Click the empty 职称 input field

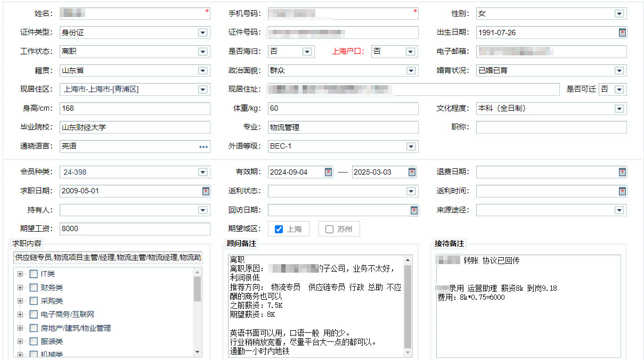tap(551, 127)
